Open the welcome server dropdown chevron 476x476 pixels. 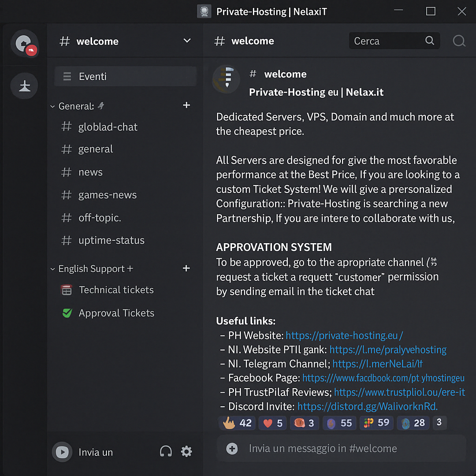(x=187, y=41)
